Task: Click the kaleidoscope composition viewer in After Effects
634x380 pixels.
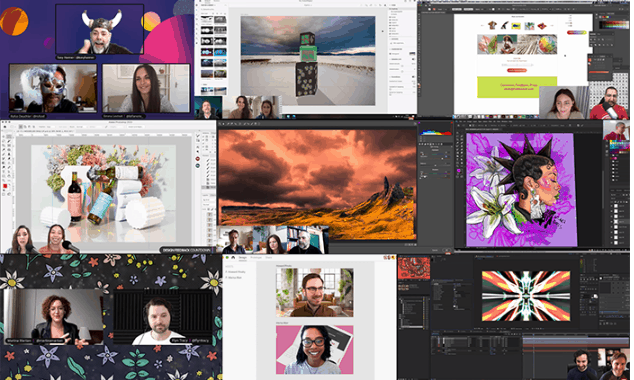Action: [x=526, y=296]
